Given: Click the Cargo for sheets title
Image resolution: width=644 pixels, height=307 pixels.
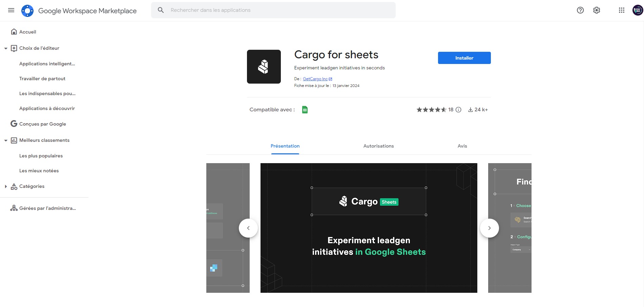Looking at the screenshot, I should tap(336, 54).
